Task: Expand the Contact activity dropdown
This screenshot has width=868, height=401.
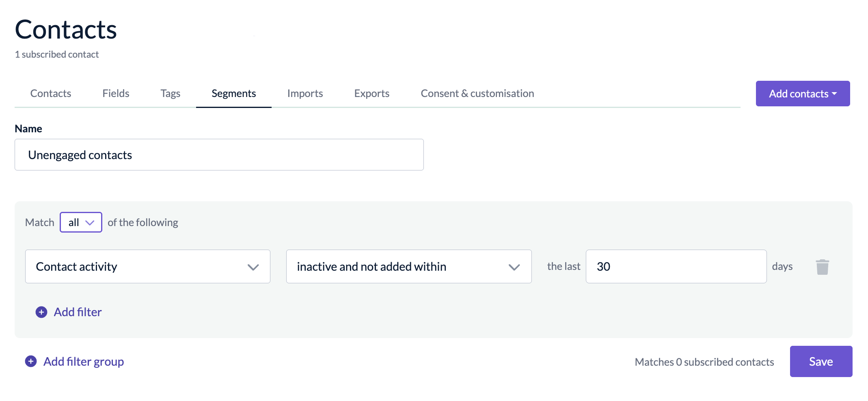Action: 148,267
